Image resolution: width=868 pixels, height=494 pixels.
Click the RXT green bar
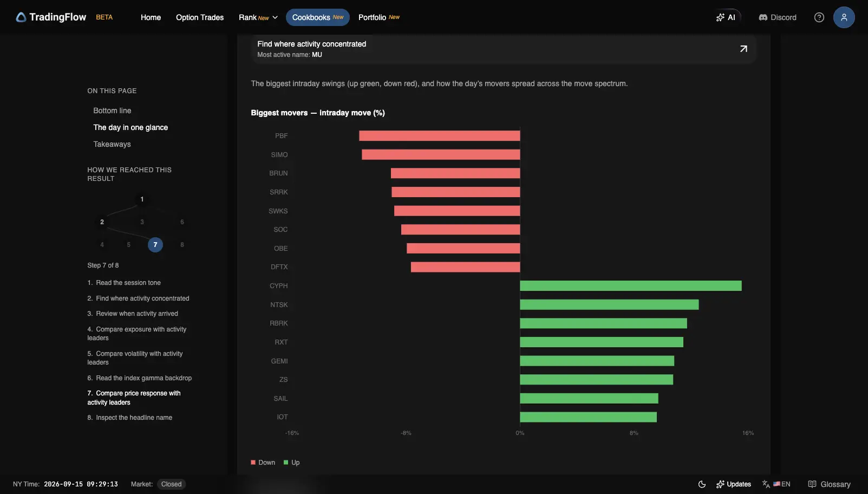click(x=602, y=342)
